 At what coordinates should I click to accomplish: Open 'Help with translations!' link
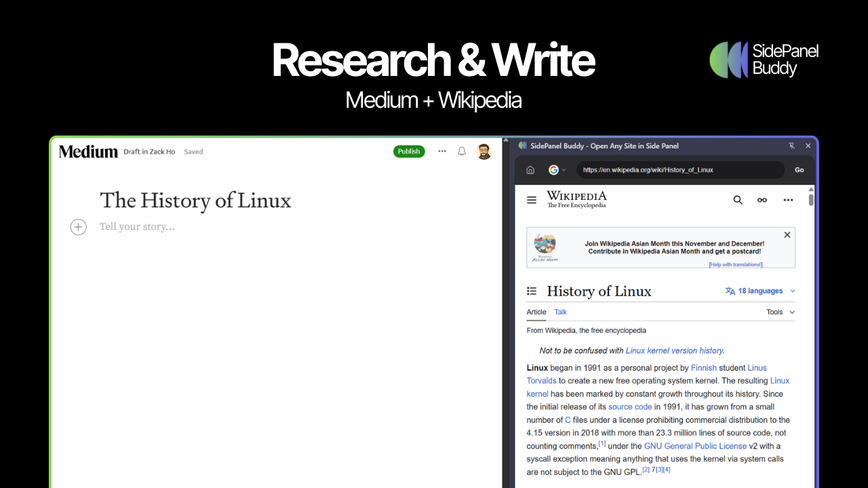736,264
